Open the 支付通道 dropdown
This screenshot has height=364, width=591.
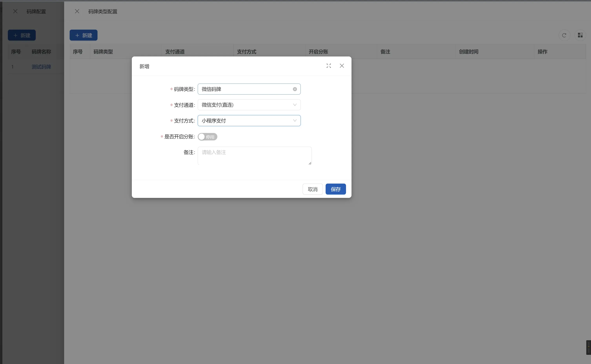pos(249,105)
